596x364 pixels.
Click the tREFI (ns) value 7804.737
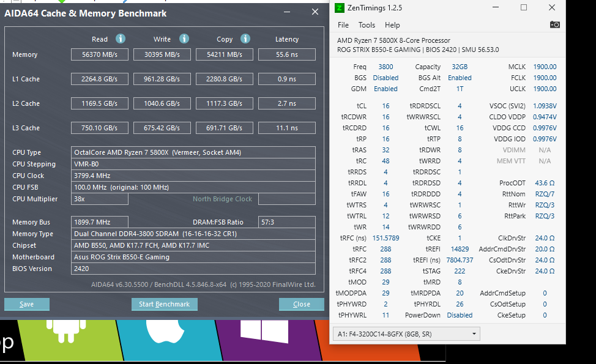pyautogui.click(x=460, y=260)
